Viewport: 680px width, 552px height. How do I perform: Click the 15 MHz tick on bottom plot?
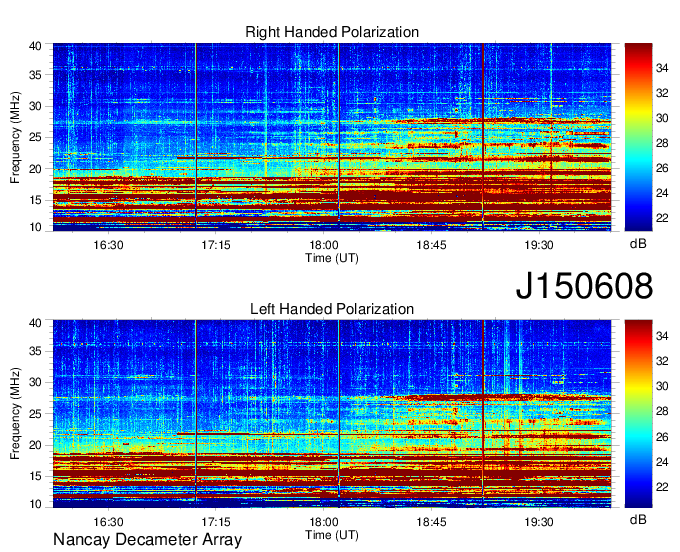35,477
